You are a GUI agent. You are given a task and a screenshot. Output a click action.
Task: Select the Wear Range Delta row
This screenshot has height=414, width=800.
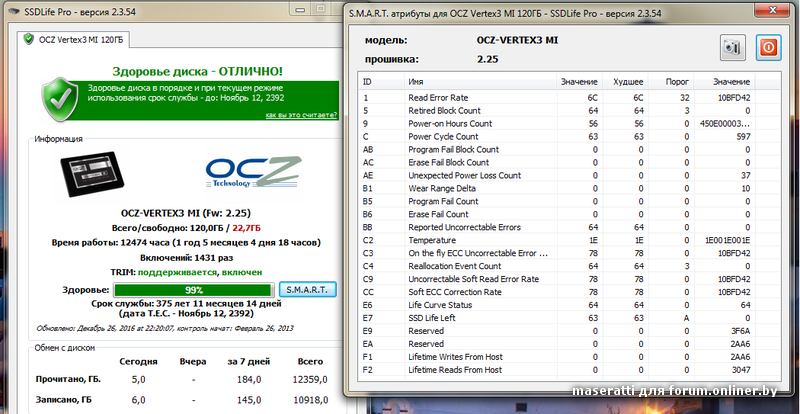click(x=569, y=188)
